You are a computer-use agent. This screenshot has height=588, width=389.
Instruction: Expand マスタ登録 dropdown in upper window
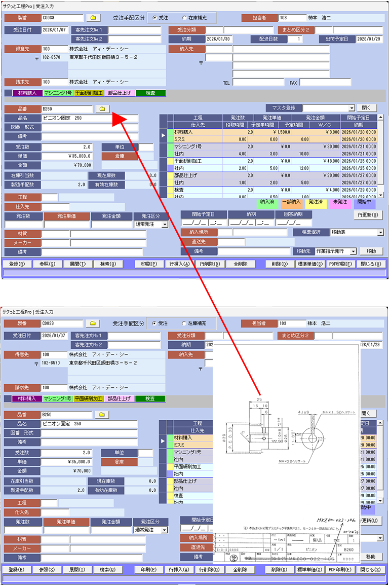[352, 108]
